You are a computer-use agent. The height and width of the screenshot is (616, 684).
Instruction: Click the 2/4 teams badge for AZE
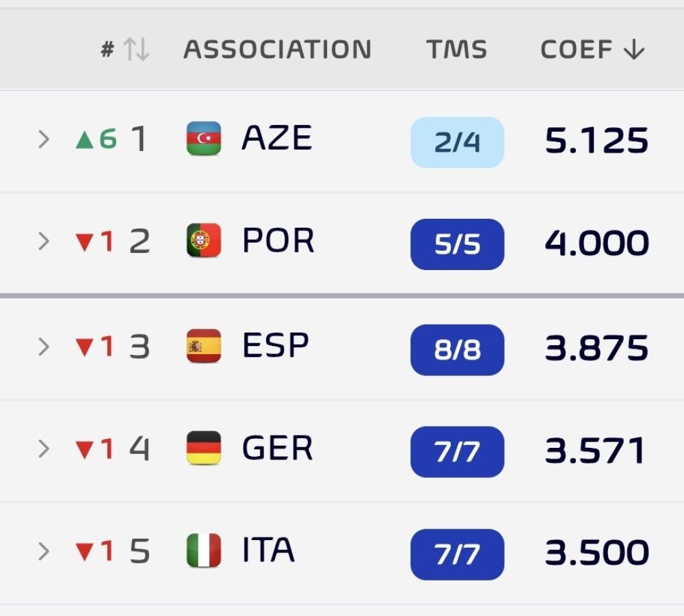[x=457, y=142]
